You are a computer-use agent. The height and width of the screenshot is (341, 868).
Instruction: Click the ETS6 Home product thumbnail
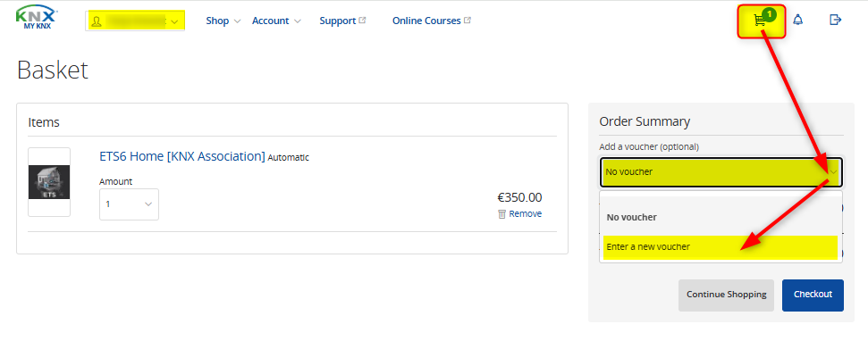click(x=49, y=182)
